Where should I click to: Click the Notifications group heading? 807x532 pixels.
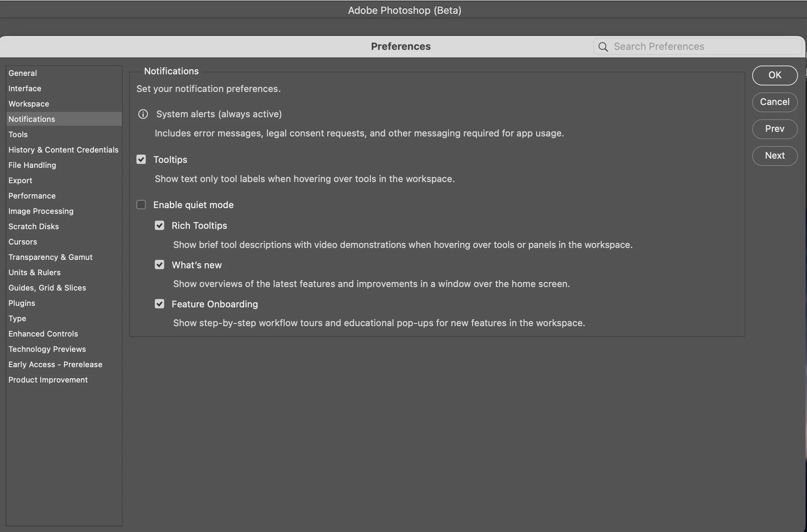[171, 71]
